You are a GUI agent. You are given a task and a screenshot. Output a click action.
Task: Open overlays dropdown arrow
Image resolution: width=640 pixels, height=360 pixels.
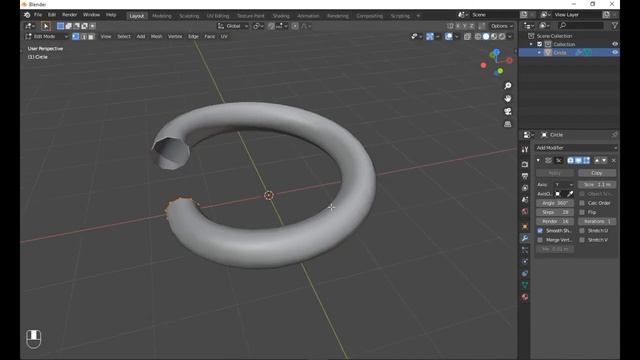[456, 36]
